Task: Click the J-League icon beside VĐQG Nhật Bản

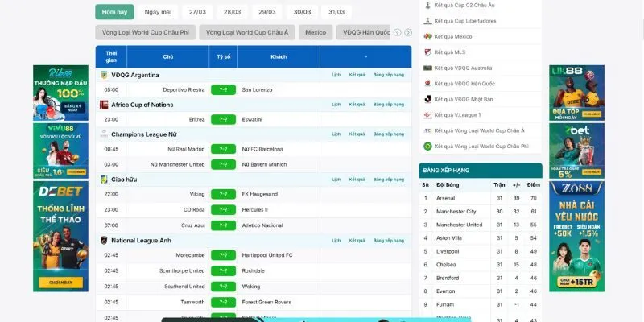Action: (x=428, y=99)
